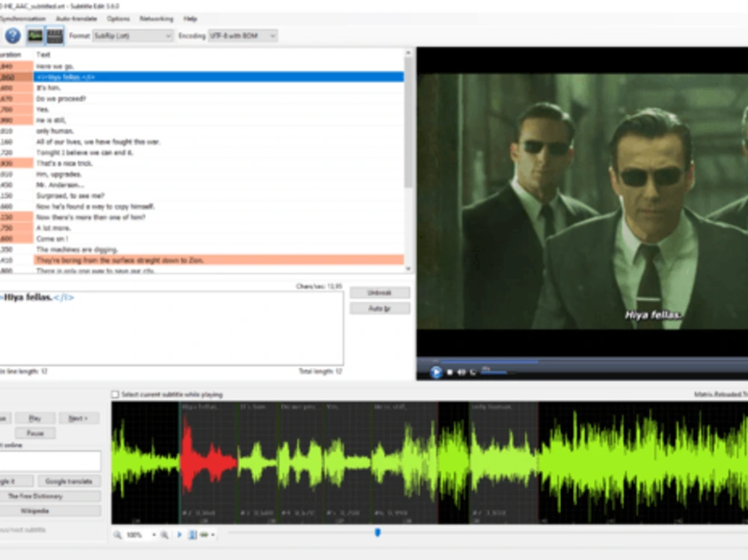Play from the waveform toolbar
Screen dimensions: 748x560
(x=180, y=535)
